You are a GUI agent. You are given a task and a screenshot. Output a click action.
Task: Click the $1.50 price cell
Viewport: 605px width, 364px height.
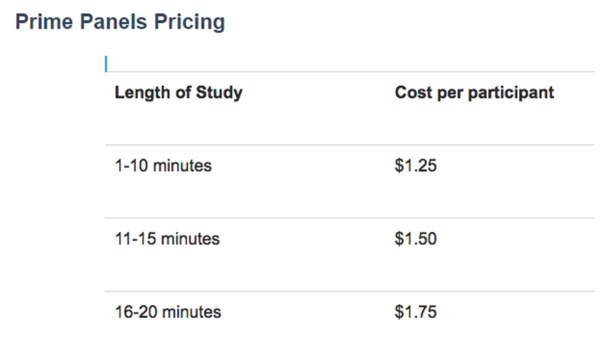coord(416,239)
